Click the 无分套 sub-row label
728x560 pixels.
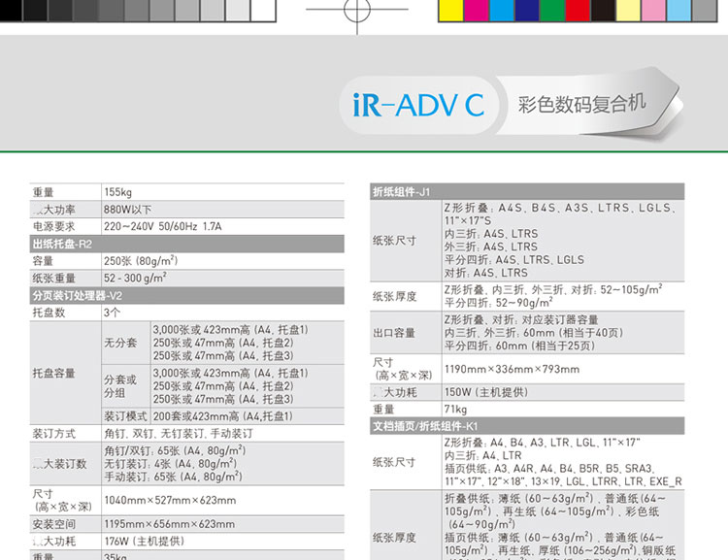[x=120, y=343]
